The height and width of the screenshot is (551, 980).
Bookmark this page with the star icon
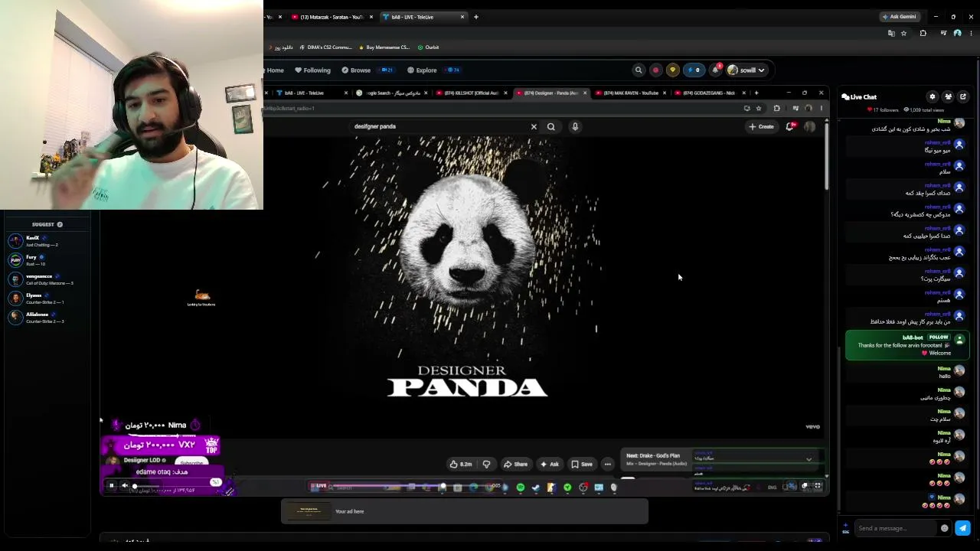point(904,34)
